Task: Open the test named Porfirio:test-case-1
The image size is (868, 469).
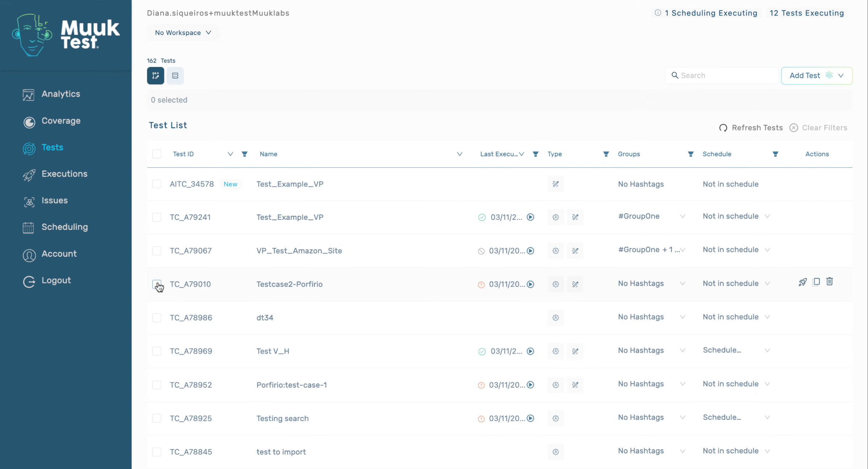Action: tap(292, 385)
